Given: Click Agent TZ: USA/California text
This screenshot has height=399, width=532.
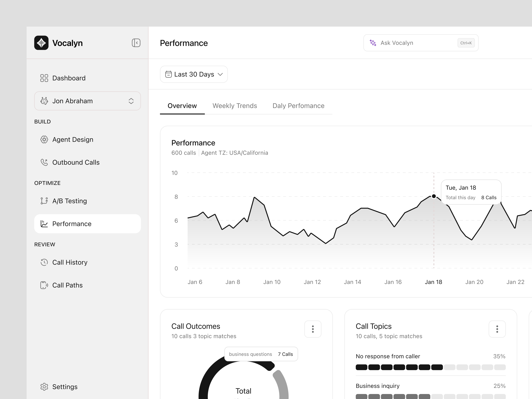Looking at the screenshot, I should point(234,153).
